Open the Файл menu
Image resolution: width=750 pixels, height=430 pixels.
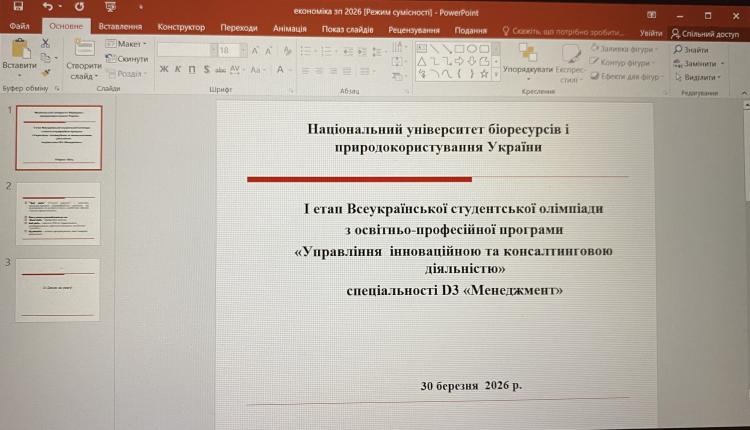20,26
